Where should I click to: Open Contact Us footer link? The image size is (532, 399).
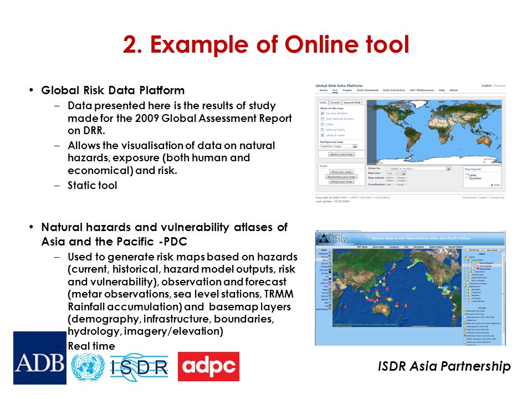click(x=497, y=197)
